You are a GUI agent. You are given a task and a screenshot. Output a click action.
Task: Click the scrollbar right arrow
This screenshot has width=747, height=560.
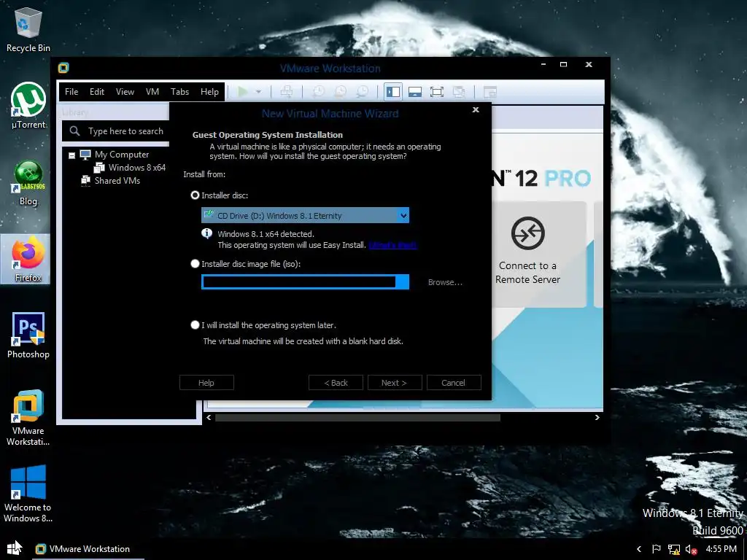[597, 418]
